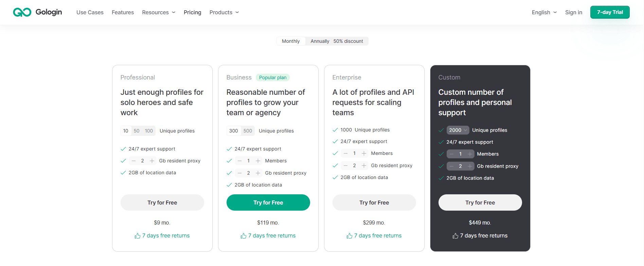This screenshot has height=266, width=644.
Task: Switch billing to Monthly
Action: [x=291, y=41]
